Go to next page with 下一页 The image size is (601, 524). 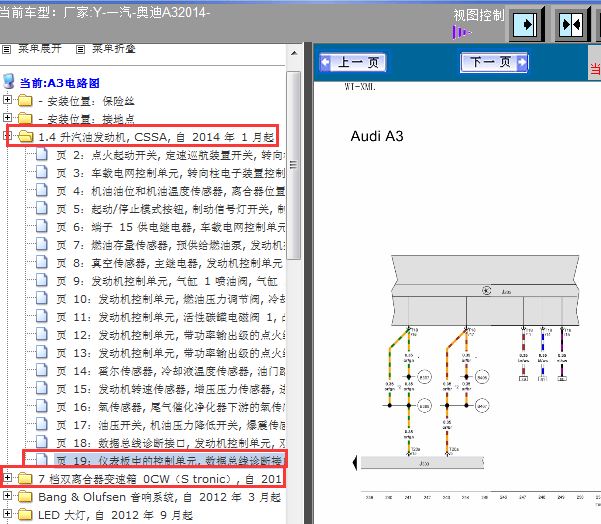(494, 62)
